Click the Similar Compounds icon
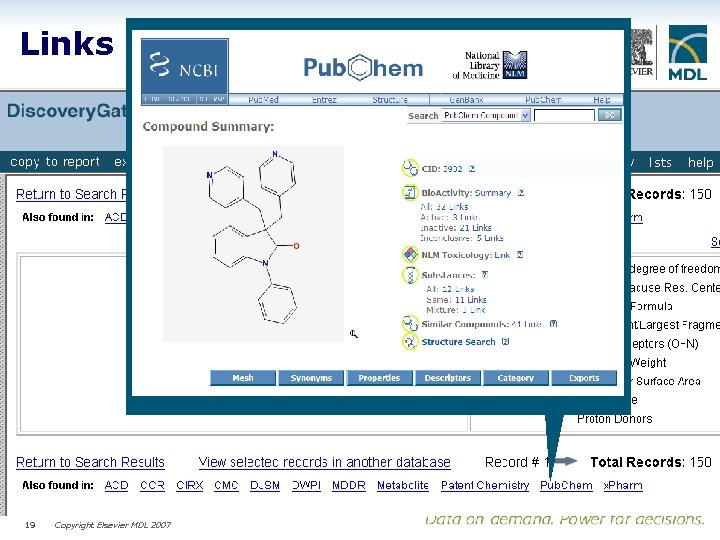This screenshot has width=720, height=540. click(x=410, y=324)
